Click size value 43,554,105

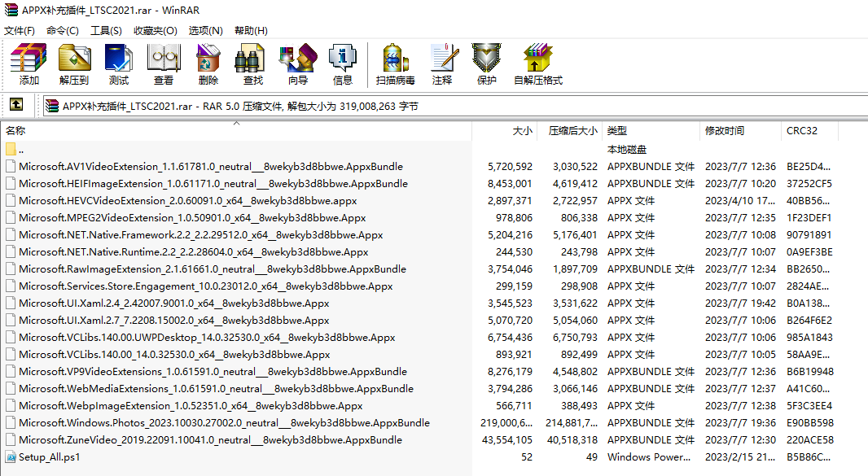[507, 440]
